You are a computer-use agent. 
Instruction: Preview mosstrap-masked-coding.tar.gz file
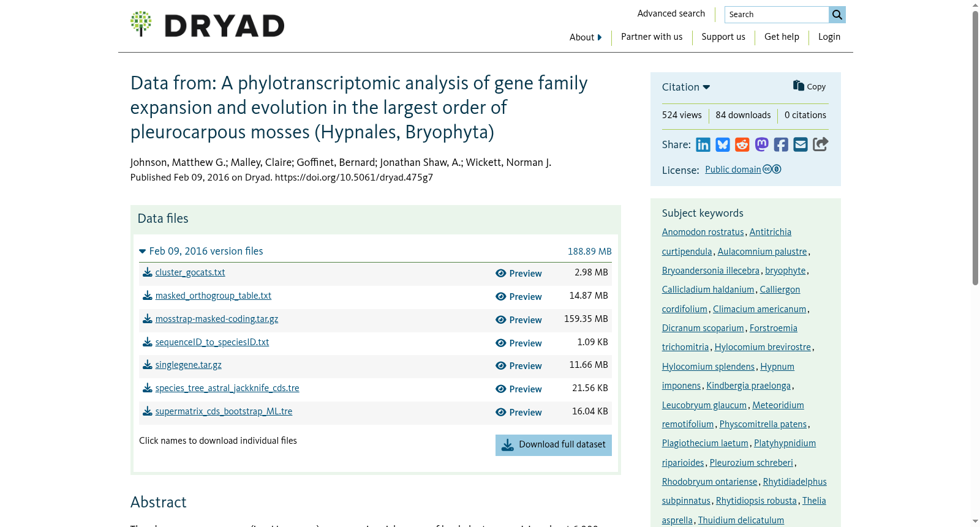click(x=519, y=320)
